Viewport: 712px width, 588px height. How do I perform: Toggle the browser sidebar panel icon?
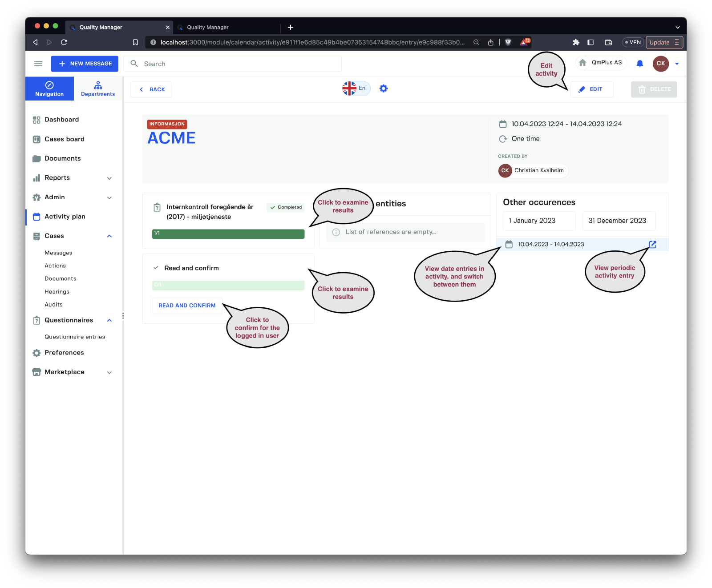coord(591,42)
